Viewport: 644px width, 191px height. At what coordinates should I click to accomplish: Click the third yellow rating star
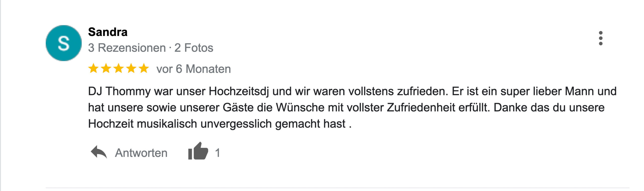click(x=118, y=68)
